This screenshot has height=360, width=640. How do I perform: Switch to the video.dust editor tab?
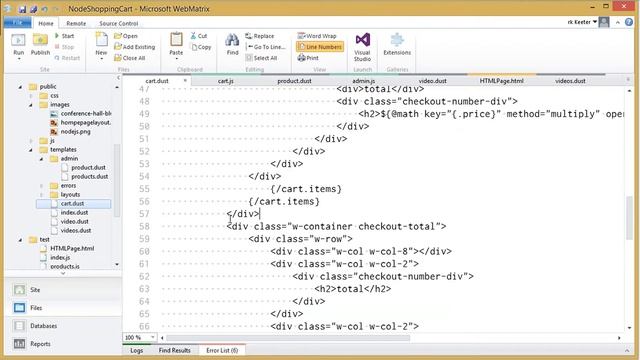click(x=432, y=81)
